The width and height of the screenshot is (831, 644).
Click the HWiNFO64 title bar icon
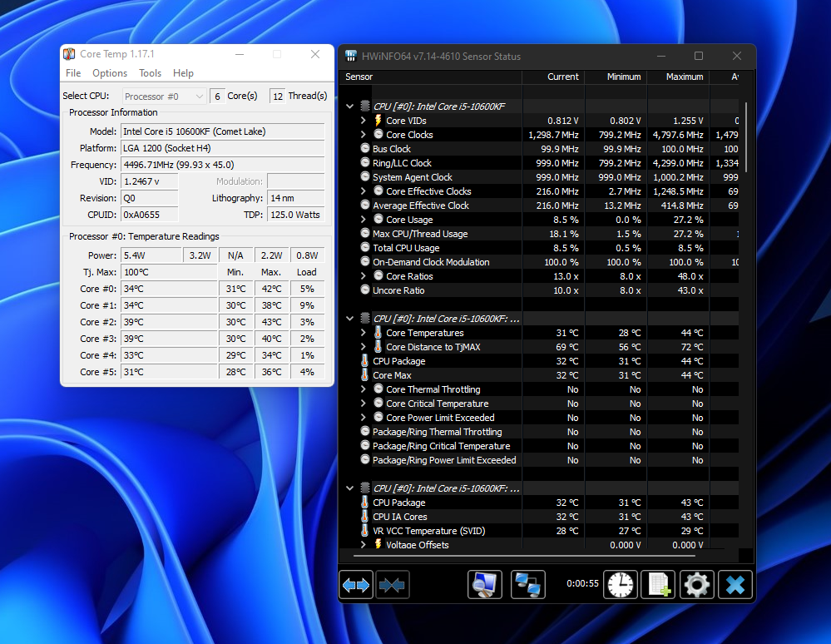pyautogui.click(x=351, y=56)
